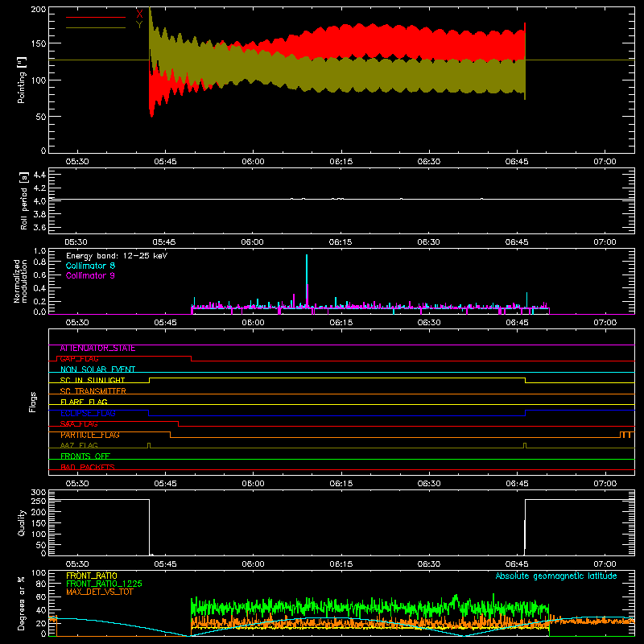Click the tall cyan modulation spike near 06:09
This screenshot has height=644, width=644.
tap(307, 279)
